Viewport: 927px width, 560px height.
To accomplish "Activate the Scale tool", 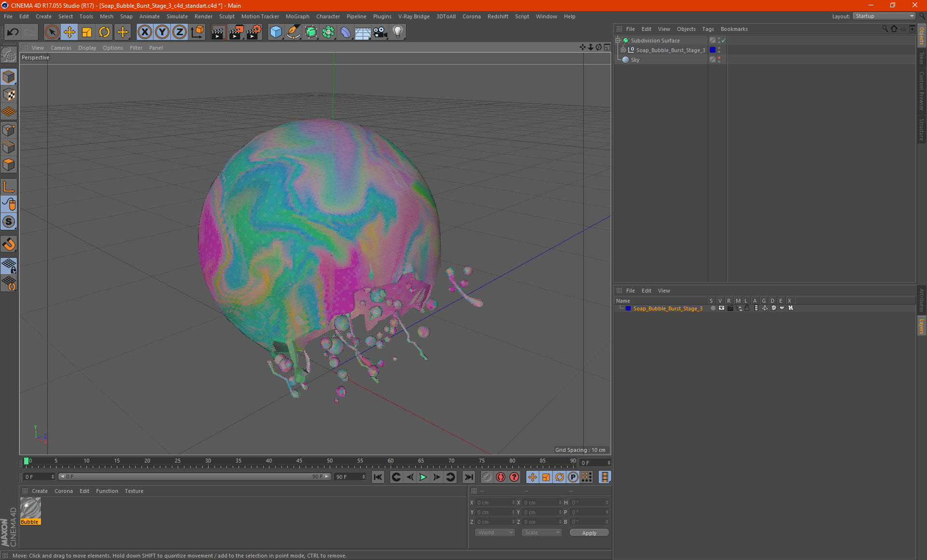I will 87,32.
